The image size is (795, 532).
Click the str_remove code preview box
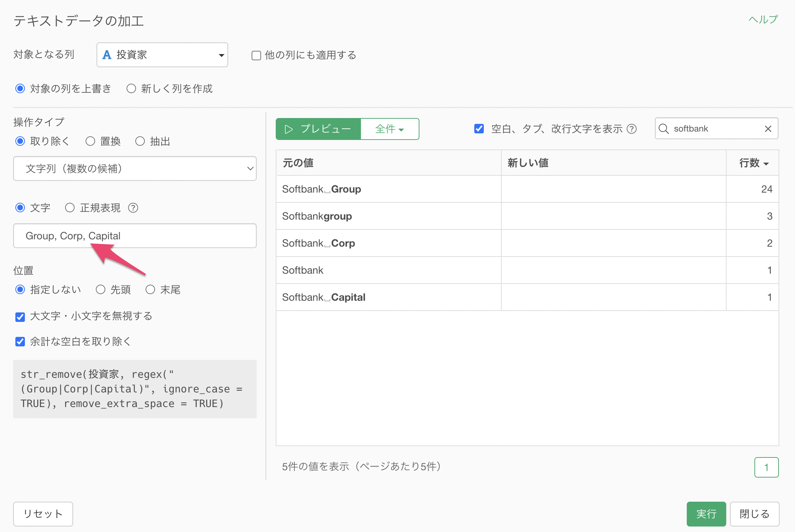click(x=135, y=389)
